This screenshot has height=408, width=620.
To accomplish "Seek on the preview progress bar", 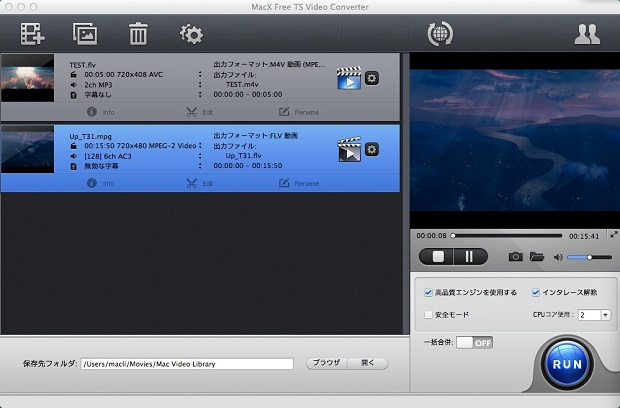I will pyautogui.click(x=507, y=236).
